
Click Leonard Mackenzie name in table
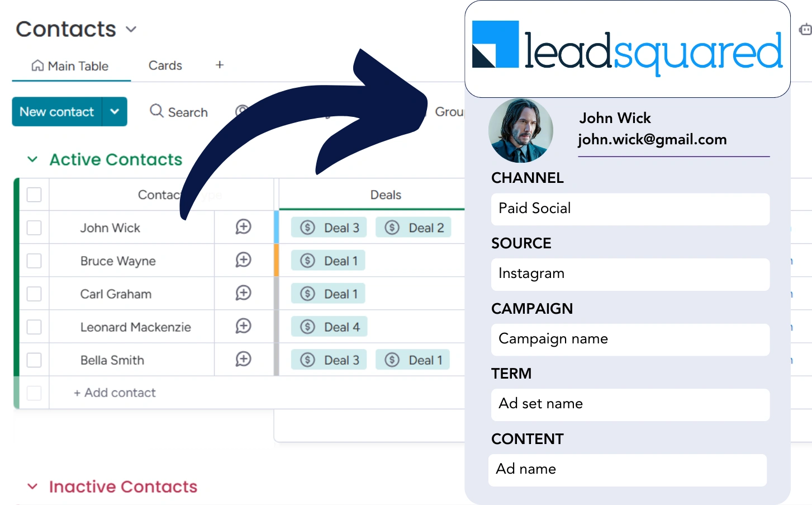tap(136, 327)
